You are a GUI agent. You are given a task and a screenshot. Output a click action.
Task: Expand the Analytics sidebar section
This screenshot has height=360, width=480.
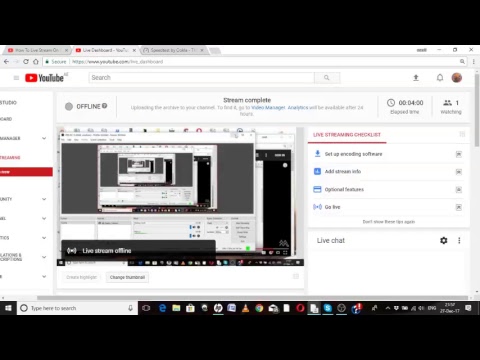44,238
